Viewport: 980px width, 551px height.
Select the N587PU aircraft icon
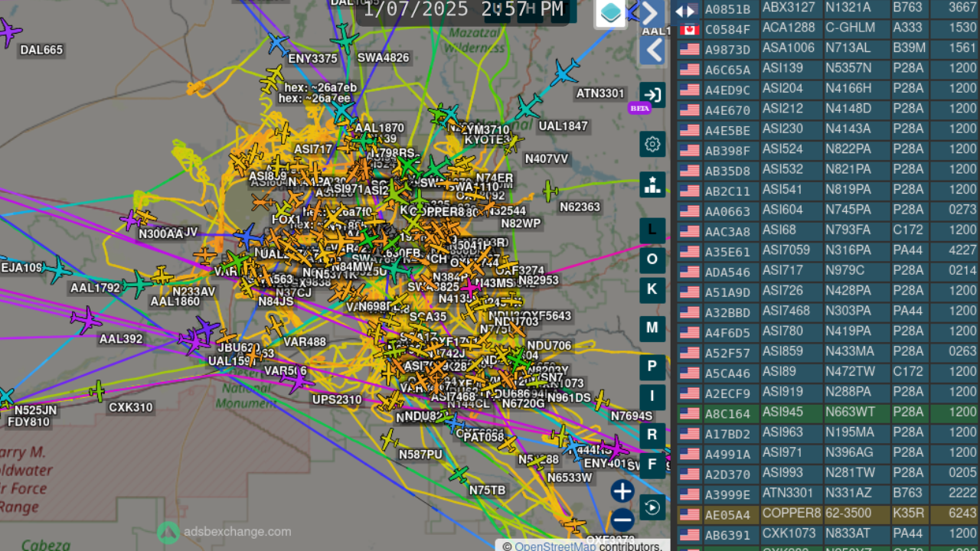[390, 439]
